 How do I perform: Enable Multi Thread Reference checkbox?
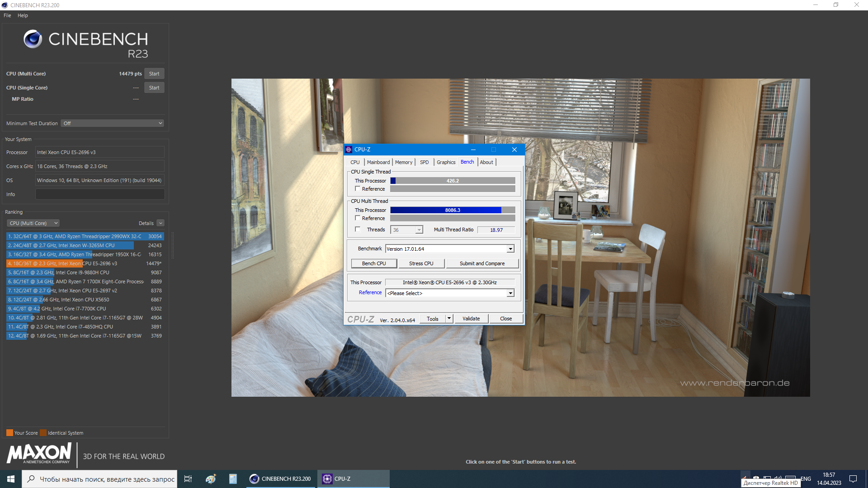pyautogui.click(x=358, y=218)
